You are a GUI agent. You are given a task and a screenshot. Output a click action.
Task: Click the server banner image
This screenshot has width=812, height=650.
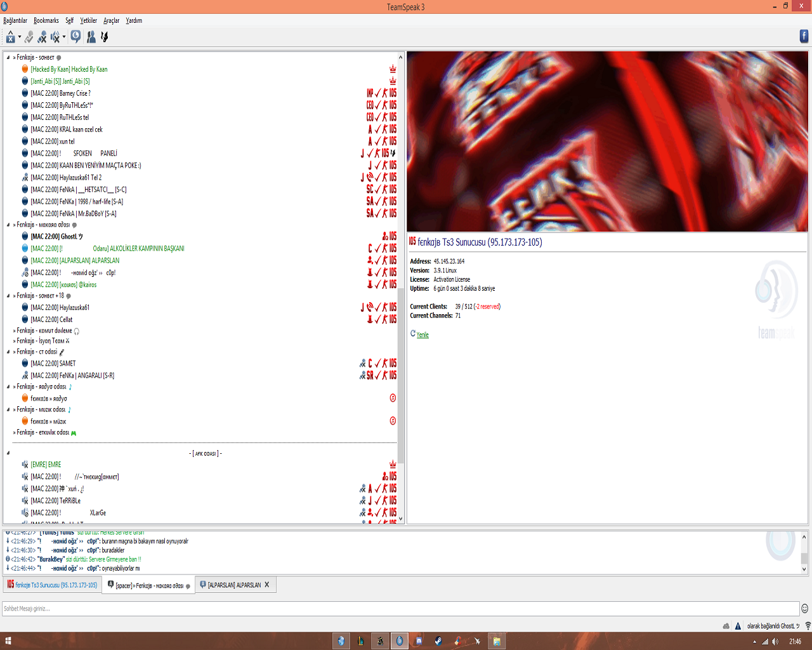coord(607,142)
